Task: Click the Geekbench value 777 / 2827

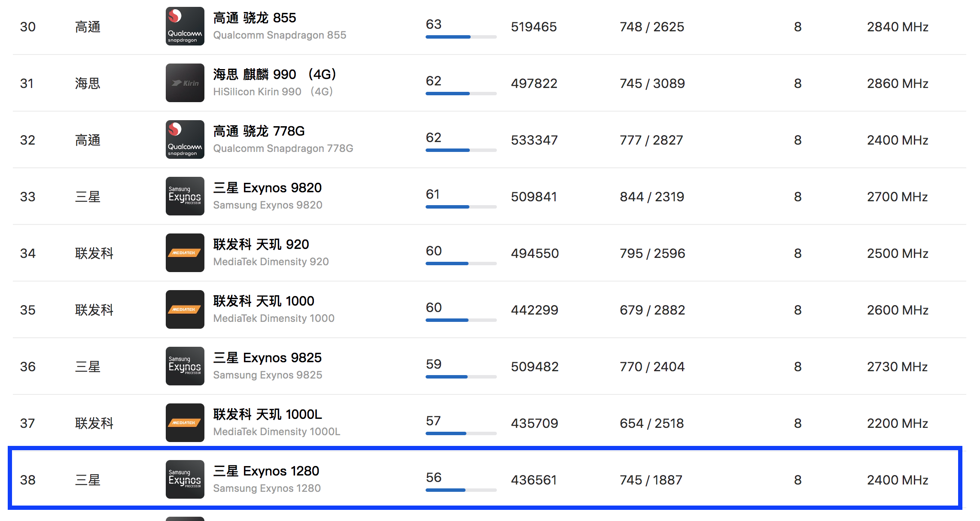Action: click(651, 140)
